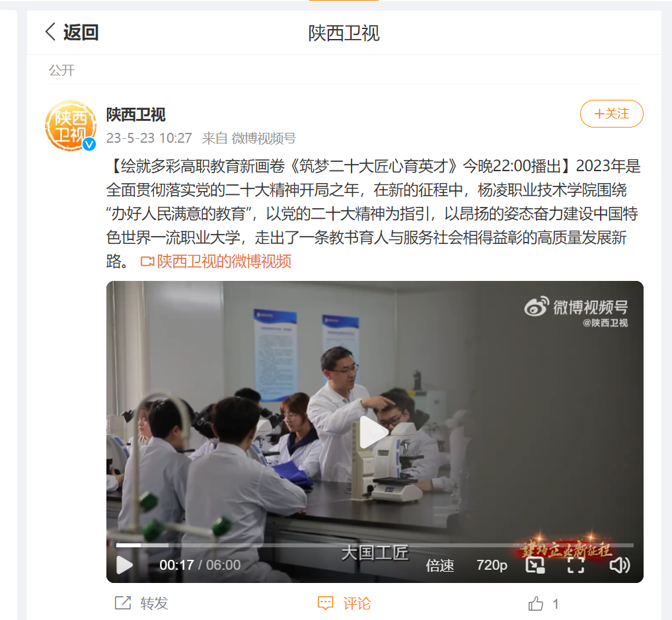The height and width of the screenshot is (620, 672).
Task: Start video with the center play button
Action: pos(374,432)
